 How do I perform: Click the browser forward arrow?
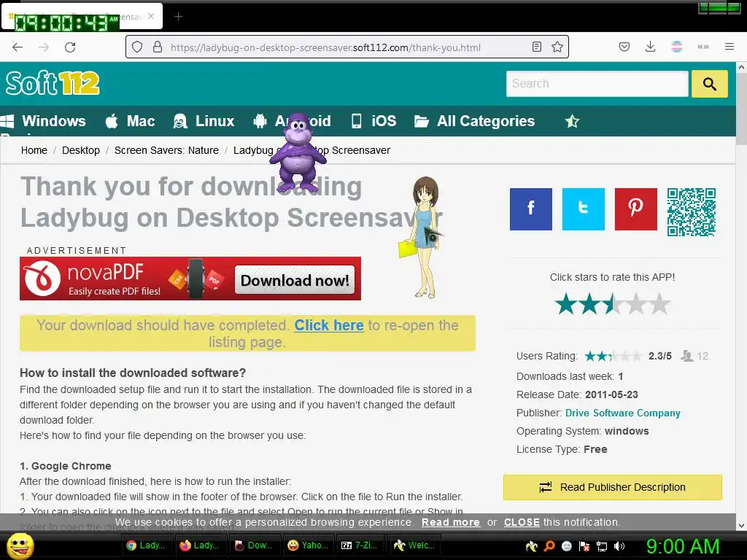tap(44, 47)
